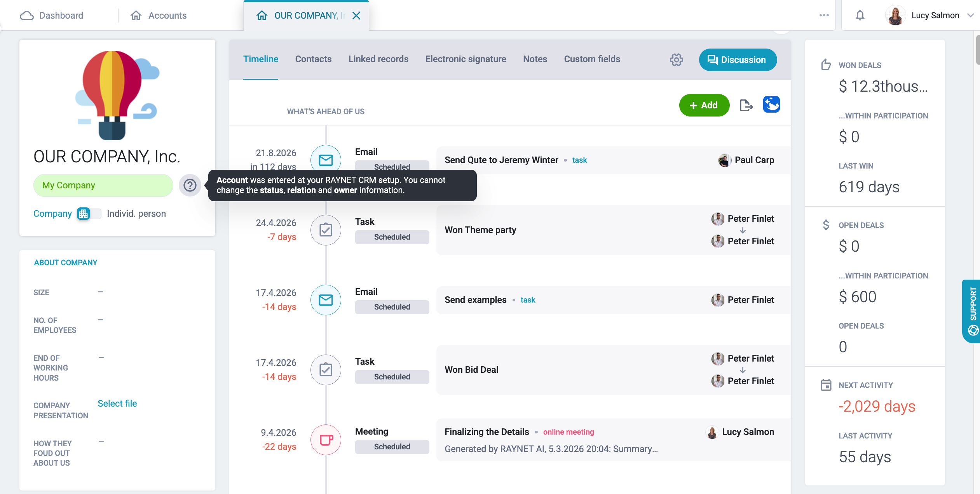
Task: Click the blue AI assistant icon
Action: click(x=771, y=104)
